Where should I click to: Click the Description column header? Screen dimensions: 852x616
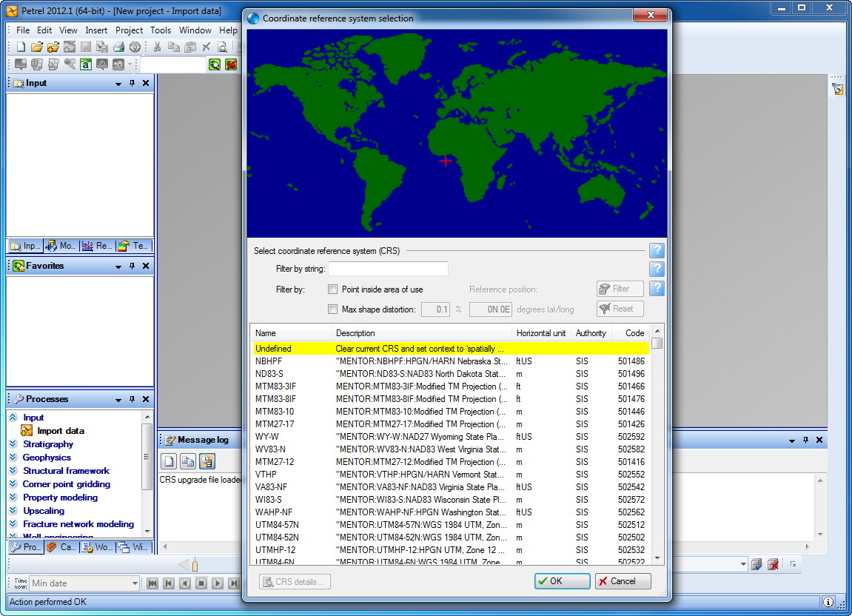(x=422, y=333)
